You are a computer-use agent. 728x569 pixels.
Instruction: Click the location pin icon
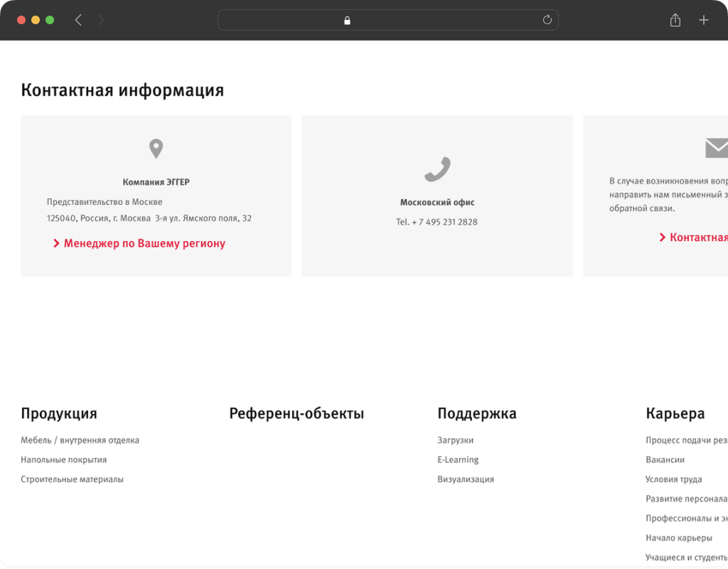[156, 149]
